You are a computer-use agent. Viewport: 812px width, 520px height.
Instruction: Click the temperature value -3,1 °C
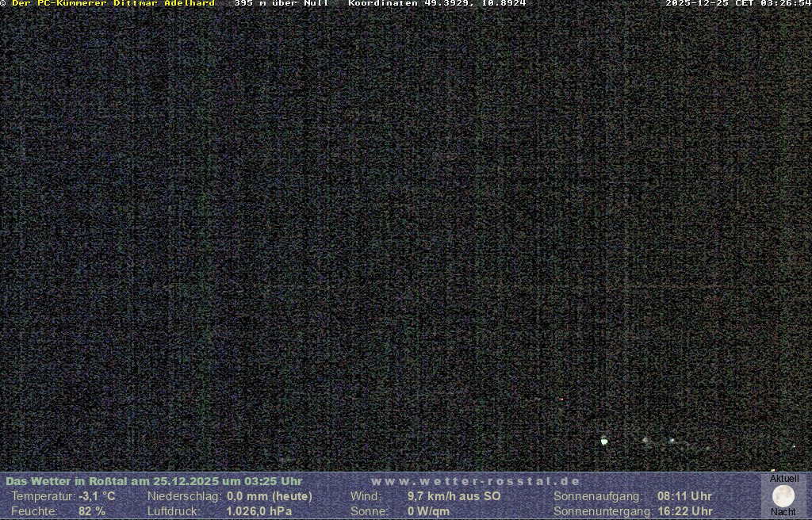click(97, 496)
